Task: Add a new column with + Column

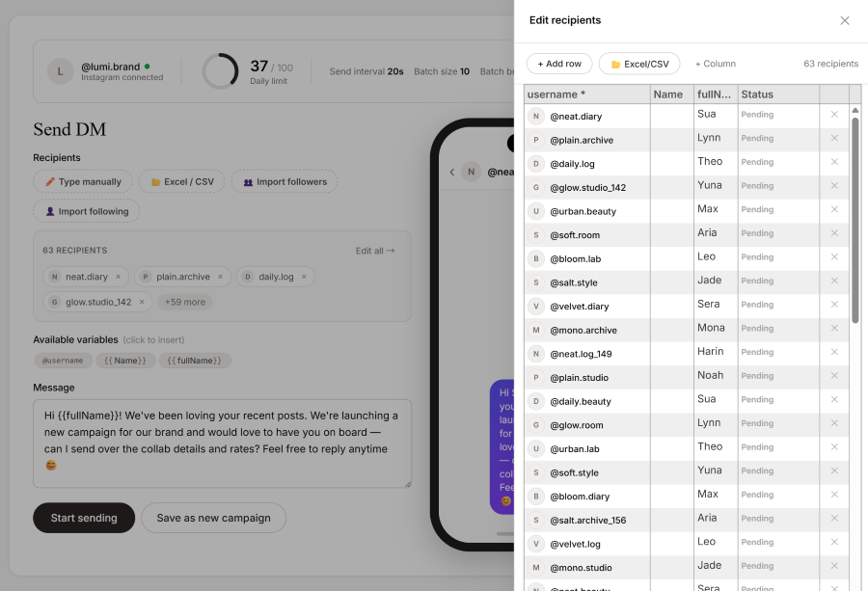Action: (716, 64)
